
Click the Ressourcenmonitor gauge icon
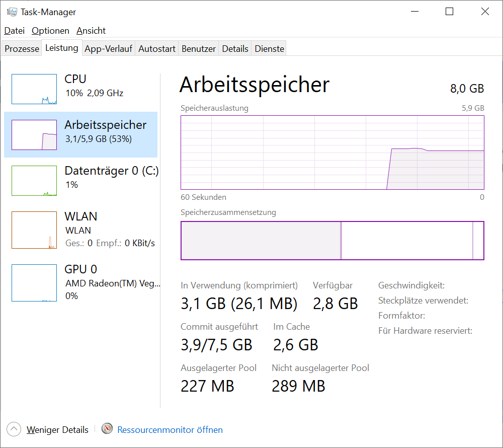(x=107, y=429)
